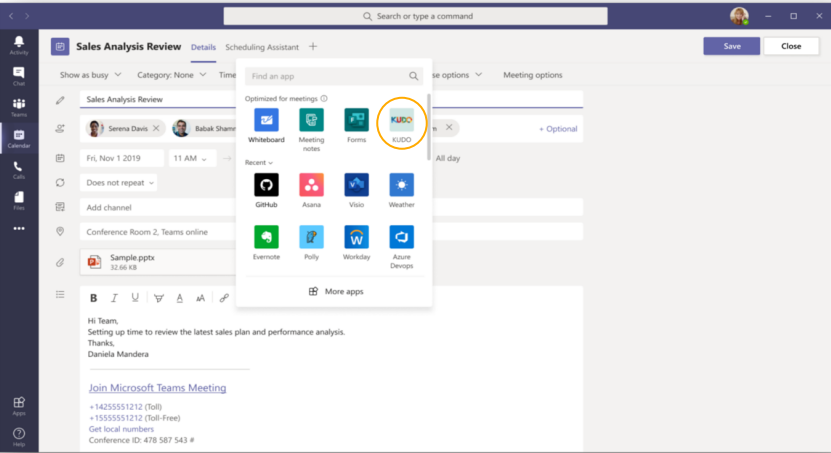Collapse the Recent apps section

coord(259,163)
